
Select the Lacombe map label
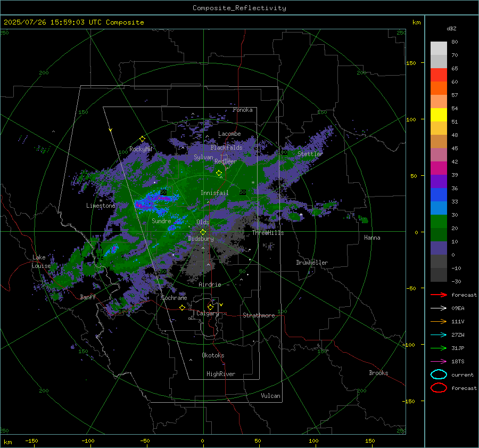(x=229, y=134)
